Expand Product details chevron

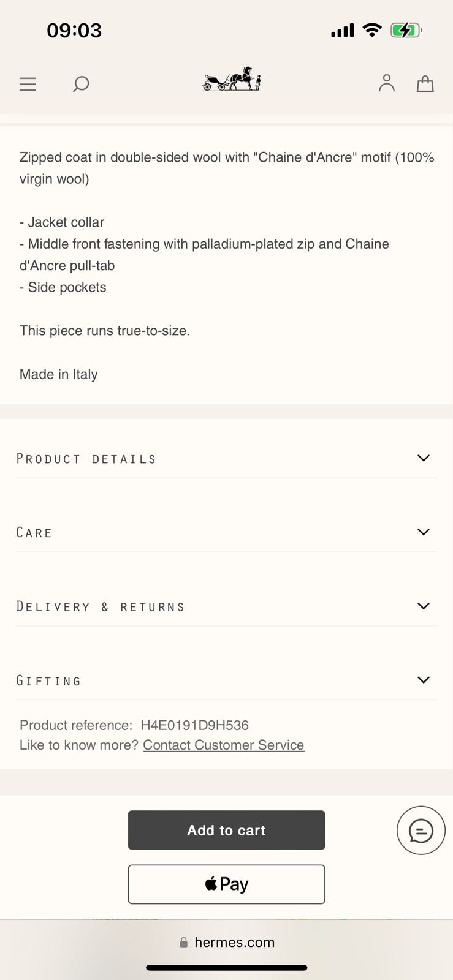coord(423,458)
